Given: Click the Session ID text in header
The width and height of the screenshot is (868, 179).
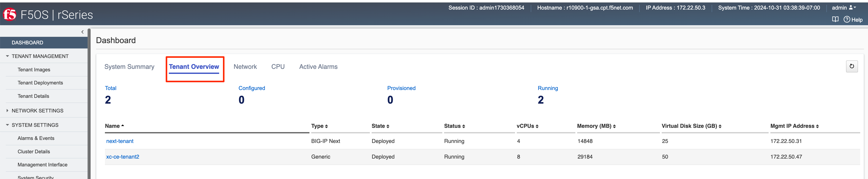Looking at the screenshot, I should click(x=486, y=8).
